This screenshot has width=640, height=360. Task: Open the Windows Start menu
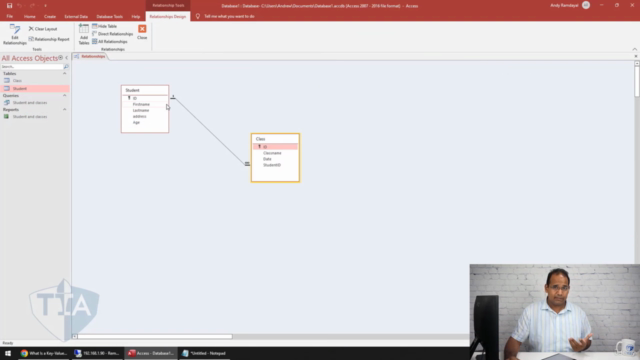pos(8,353)
